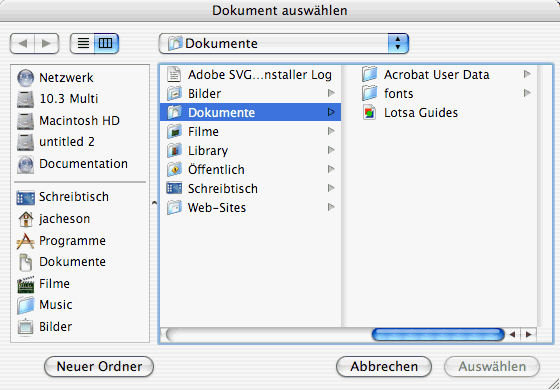Open the Programme applications icon
This screenshot has width=560, height=390.
26,241
